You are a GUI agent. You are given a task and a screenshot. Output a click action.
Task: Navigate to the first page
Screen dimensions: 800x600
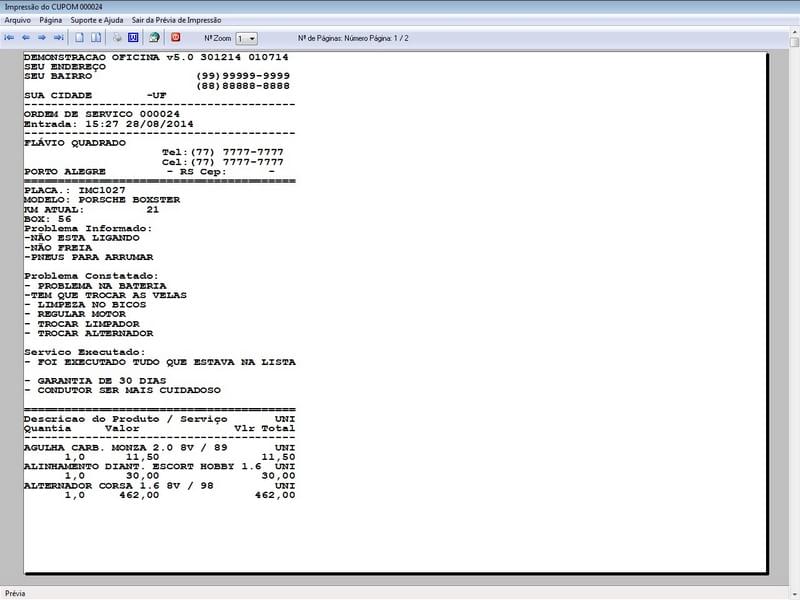coord(12,38)
